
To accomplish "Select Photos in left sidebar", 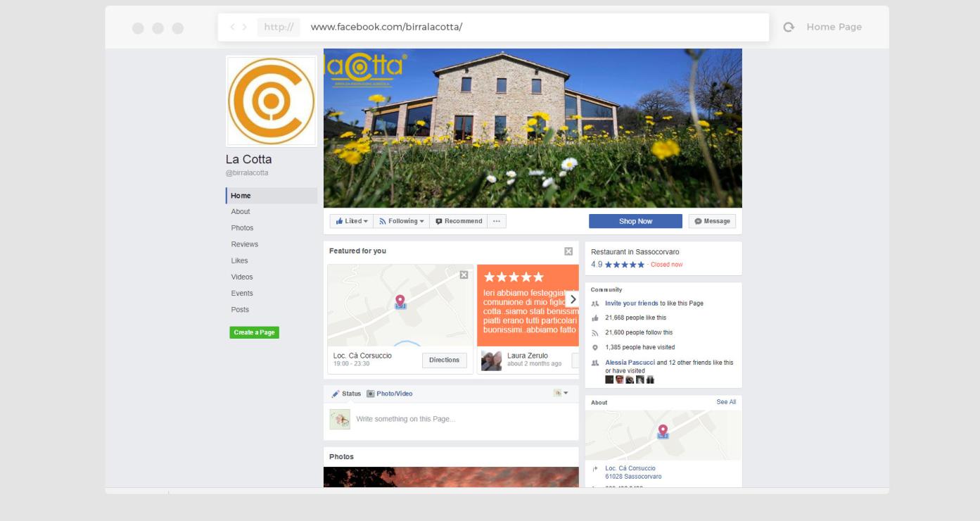I will [242, 228].
